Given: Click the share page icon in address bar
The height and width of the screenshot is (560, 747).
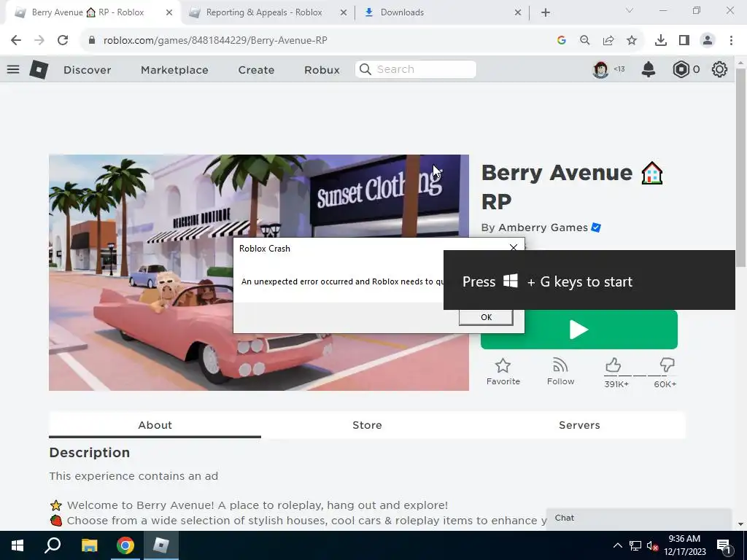Looking at the screenshot, I should click(608, 41).
